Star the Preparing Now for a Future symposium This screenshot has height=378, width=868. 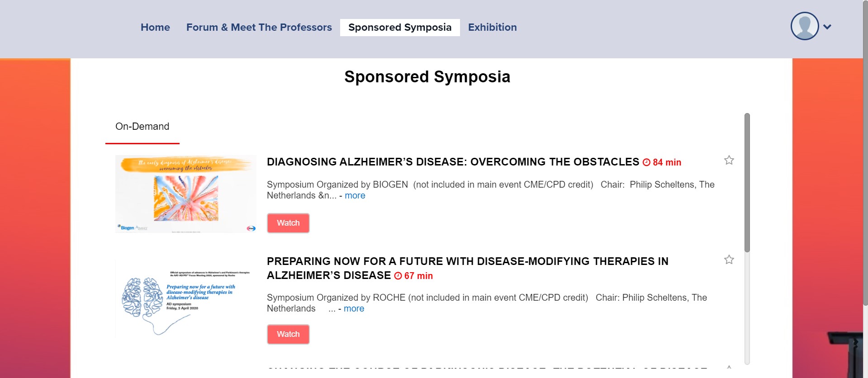click(x=729, y=260)
